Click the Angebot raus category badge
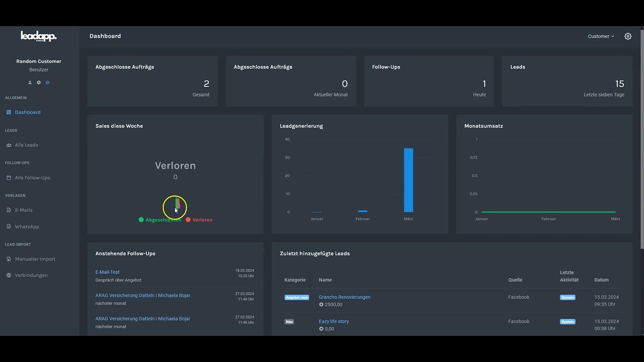Image resolution: width=644 pixels, height=362 pixels. [297, 297]
